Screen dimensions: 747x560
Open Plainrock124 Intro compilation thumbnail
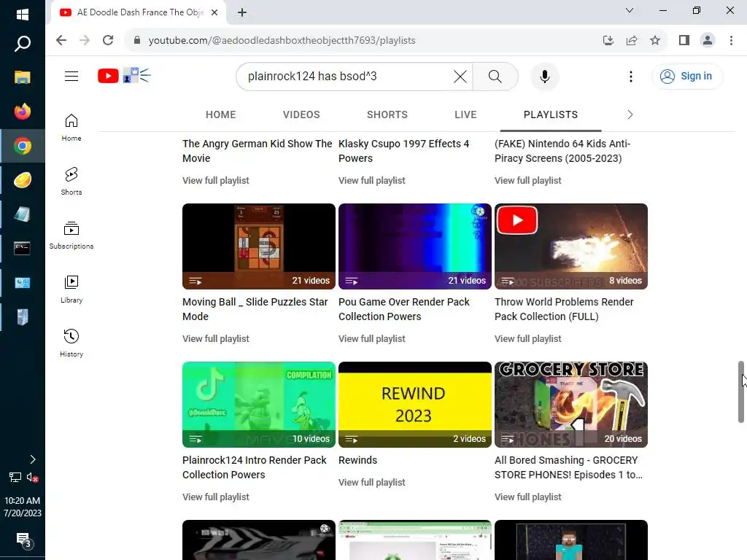259,404
